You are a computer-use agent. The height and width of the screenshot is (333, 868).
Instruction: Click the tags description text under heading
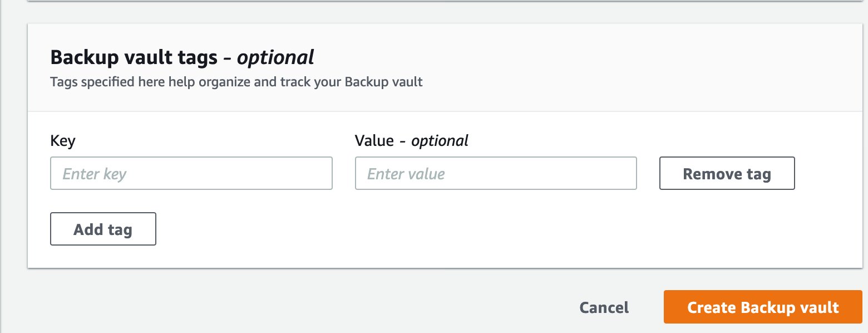click(236, 82)
